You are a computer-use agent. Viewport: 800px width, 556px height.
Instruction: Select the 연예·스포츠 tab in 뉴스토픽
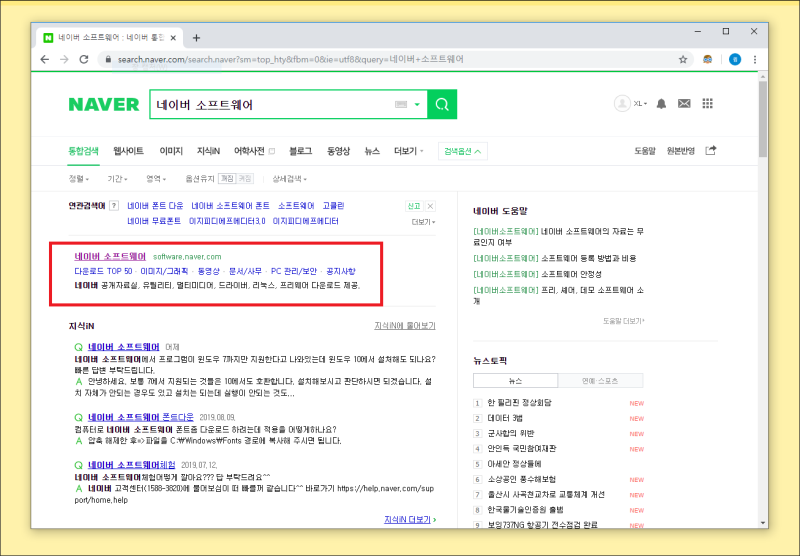coord(600,381)
